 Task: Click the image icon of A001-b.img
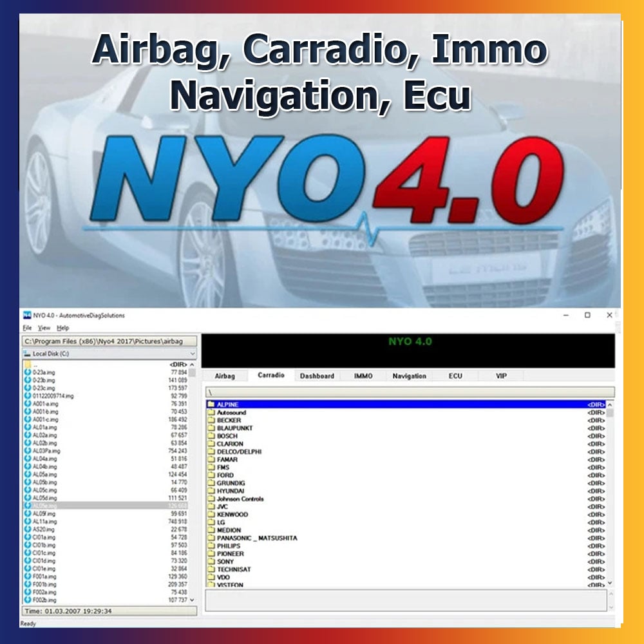pyautogui.click(x=28, y=411)
